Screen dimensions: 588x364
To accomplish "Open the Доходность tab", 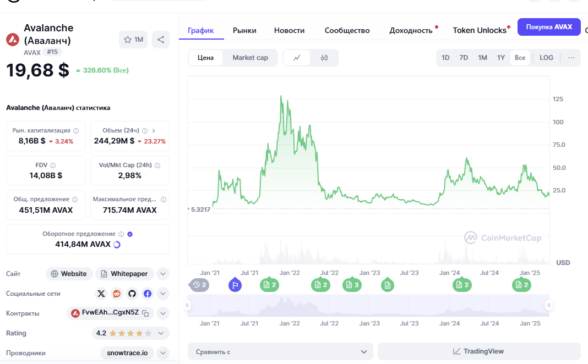I will pyautogui.click(x=411, y=30).
